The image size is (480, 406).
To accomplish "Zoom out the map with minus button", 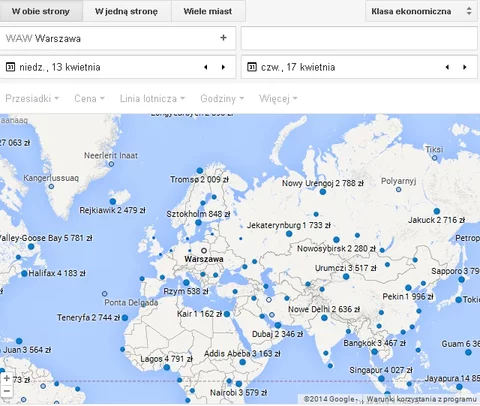I will click(7, 391).
